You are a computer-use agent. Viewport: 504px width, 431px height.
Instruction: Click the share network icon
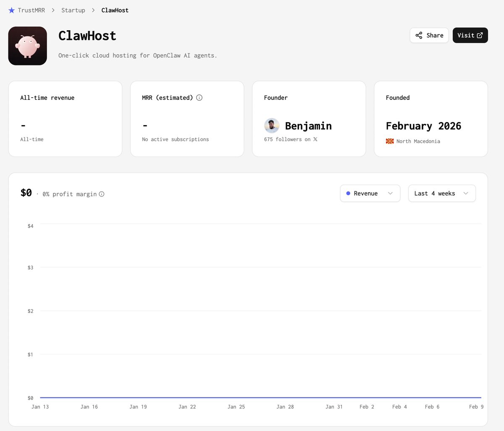[x=419, y=35]
